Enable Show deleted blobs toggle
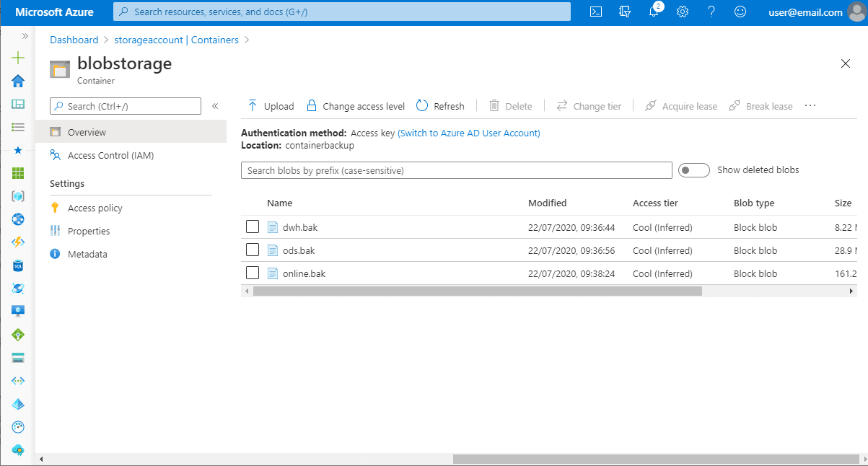Screen dimensions: 868x466 pos(694,170)
